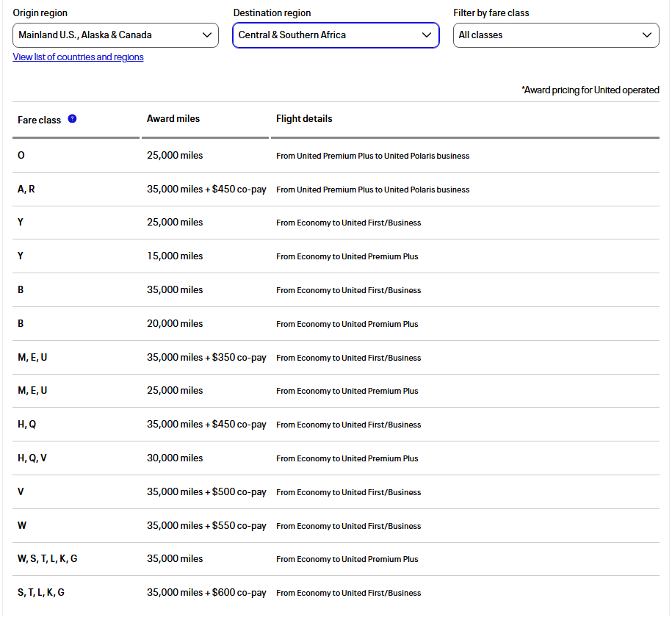Screen dimensions: 672x620
Task: Select the 35,000 miles + $550 co-pay cell
Action: tap(206, 526)
